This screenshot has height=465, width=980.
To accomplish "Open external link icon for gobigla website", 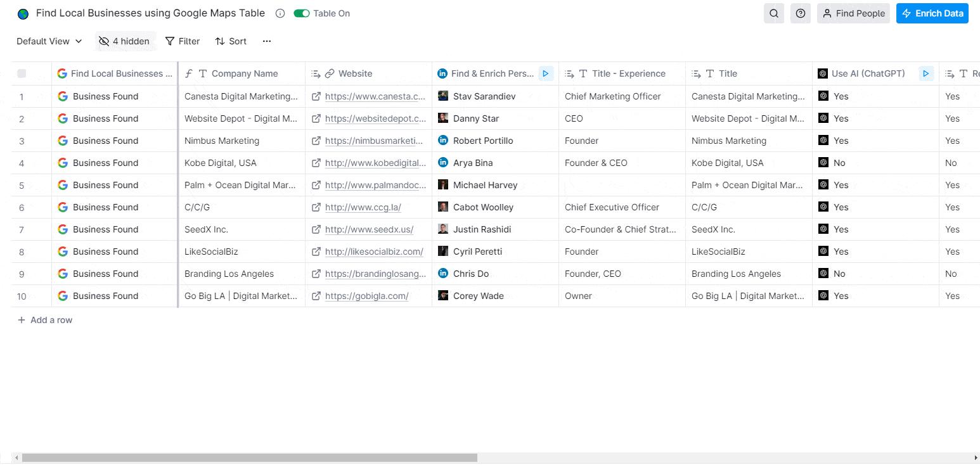I will [x=316, y=296].
